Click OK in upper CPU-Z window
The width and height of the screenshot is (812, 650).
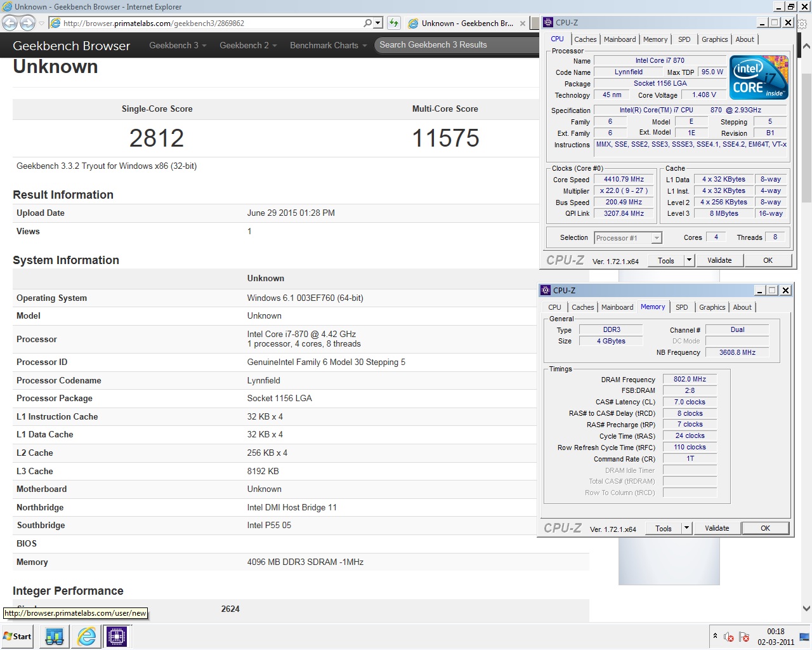tap(768, 260)
